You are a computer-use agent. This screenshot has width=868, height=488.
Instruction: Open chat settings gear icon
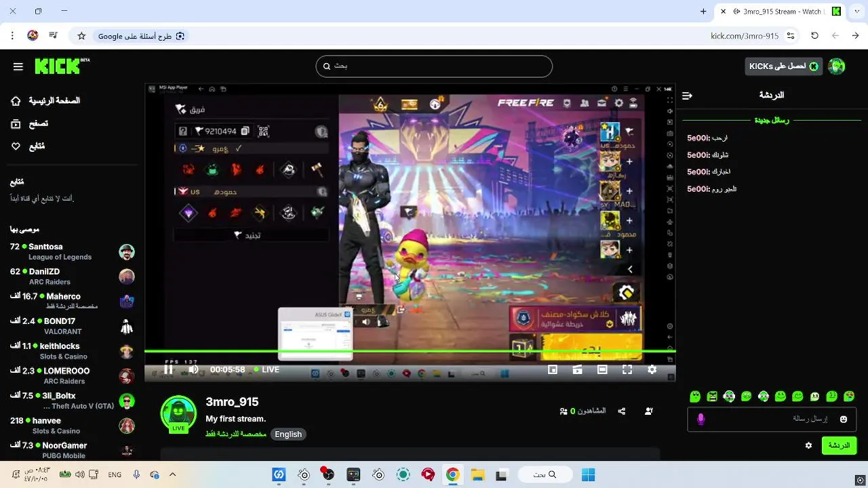(x=808, y=445)
